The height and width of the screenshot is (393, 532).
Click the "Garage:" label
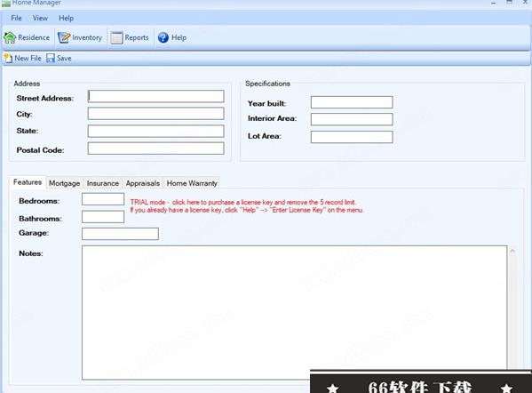click(34, 233)
